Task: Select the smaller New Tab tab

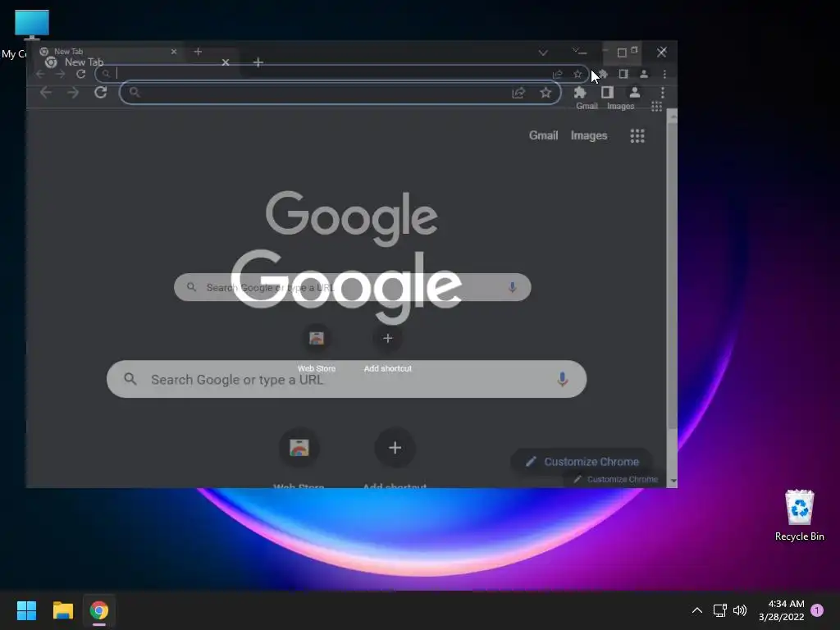Action: pyautogui.click(x=69, y=52)
